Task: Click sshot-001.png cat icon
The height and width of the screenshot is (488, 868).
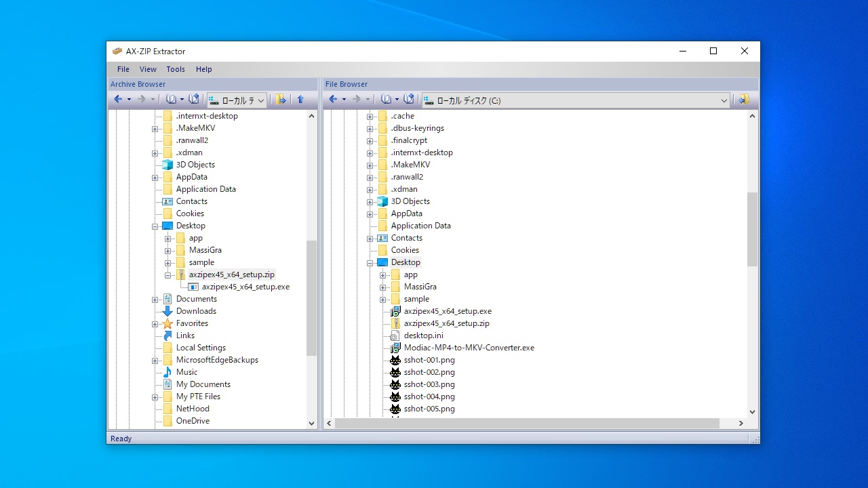Action: click(x=395, y=360)
